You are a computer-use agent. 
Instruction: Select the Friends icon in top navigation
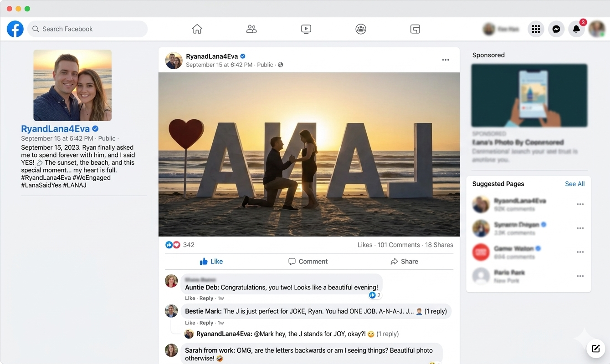pos(251,29)
